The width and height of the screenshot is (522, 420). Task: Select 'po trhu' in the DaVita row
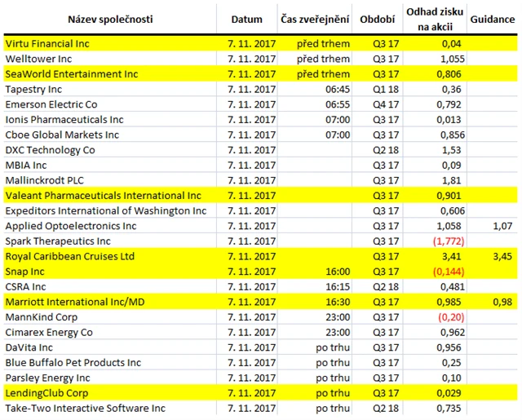(333, 347)
